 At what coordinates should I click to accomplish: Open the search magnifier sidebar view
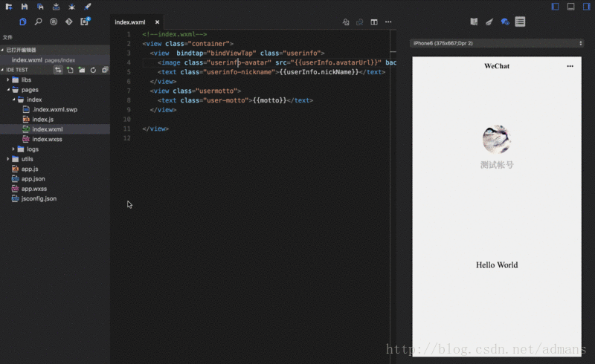(x=38, y=22)
